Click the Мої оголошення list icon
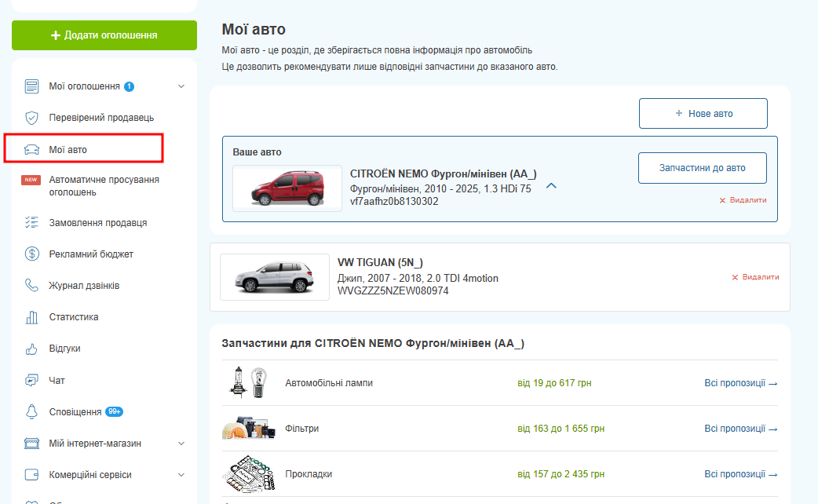818x504 pixels. [32, 86]
